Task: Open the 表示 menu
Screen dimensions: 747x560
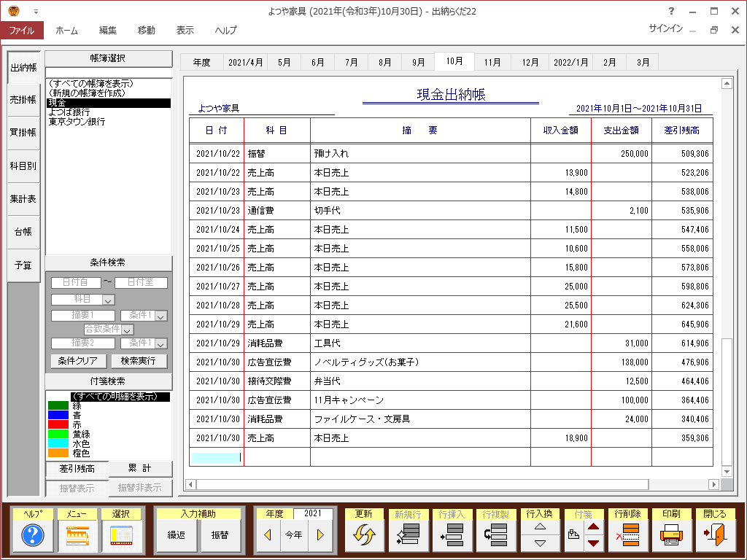Action: (x=185, y=30)
